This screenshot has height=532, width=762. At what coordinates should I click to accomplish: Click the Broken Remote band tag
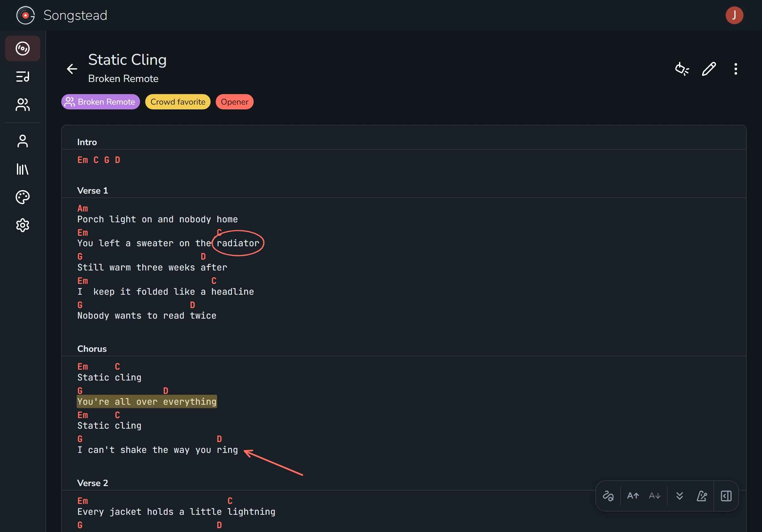[101, 102]
